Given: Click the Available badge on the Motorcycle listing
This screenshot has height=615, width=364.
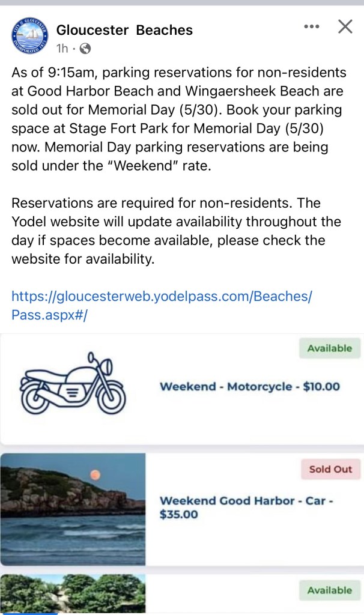Looking at the screenshot, I should pyautogui.click(x=330, y=348).
